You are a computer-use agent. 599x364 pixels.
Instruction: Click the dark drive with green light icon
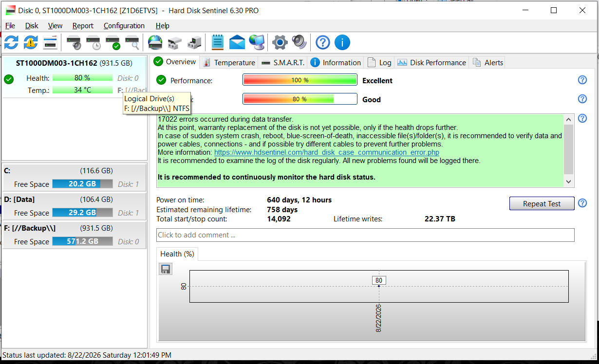point(194,43)
